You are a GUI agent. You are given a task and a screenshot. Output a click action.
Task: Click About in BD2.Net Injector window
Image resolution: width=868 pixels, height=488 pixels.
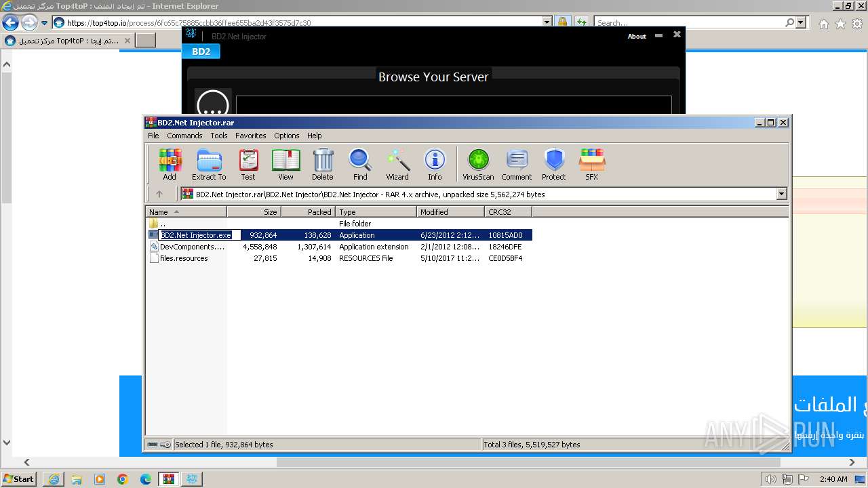(637, 36)
